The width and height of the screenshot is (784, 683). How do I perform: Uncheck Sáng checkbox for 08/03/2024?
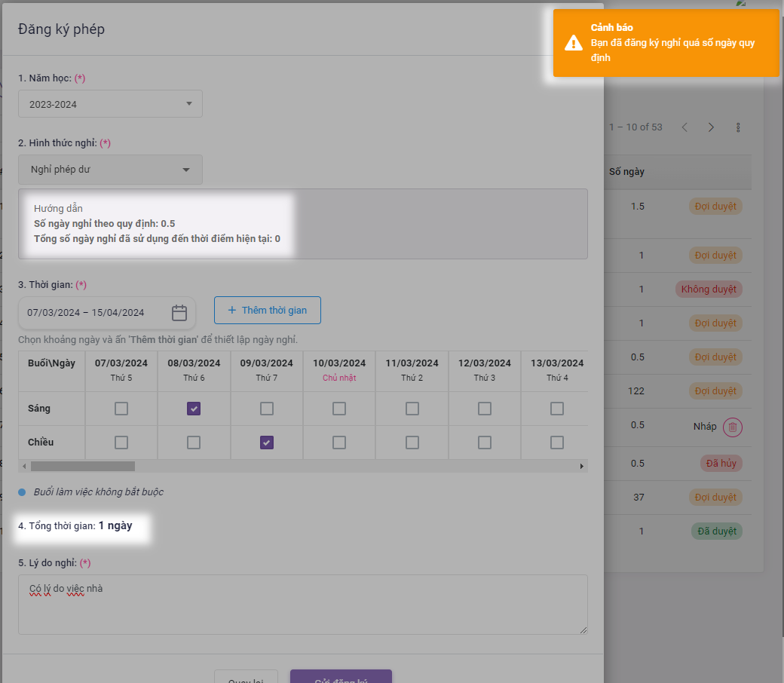(194, 409)
